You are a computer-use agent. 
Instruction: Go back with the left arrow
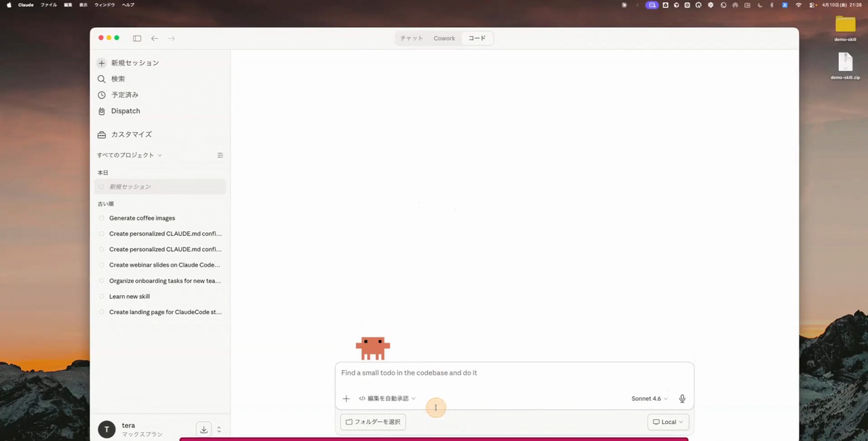tap(155, 39)
